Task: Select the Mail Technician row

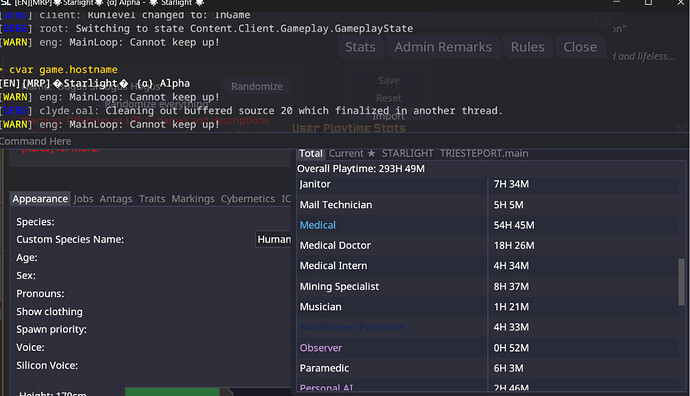Action: click(488, 205)
